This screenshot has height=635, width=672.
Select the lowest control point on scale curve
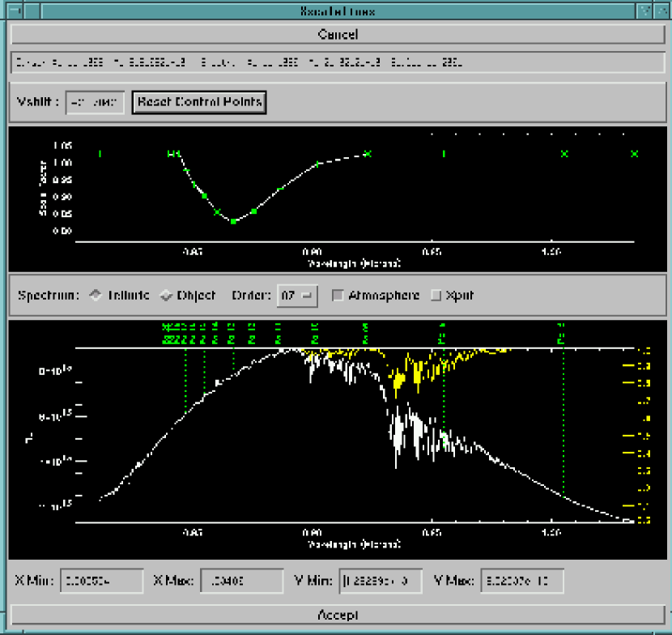[233, 222]
